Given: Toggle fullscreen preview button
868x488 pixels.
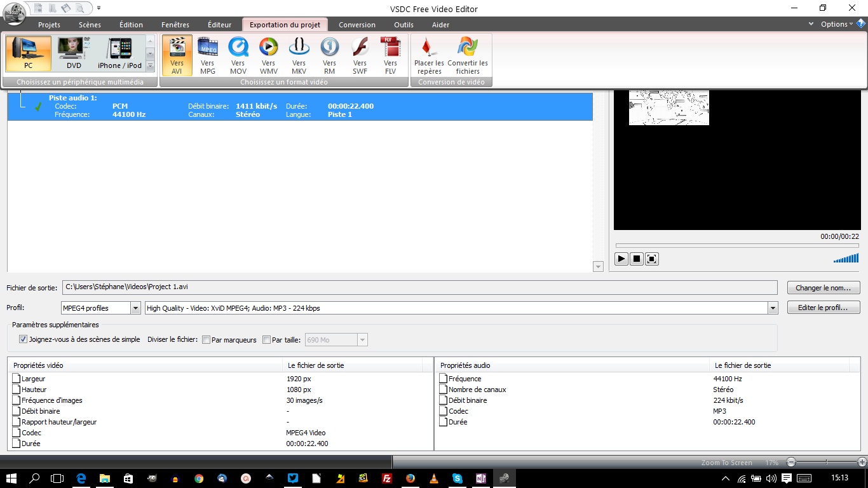Looking at the screenshot, I should (652, 259).
